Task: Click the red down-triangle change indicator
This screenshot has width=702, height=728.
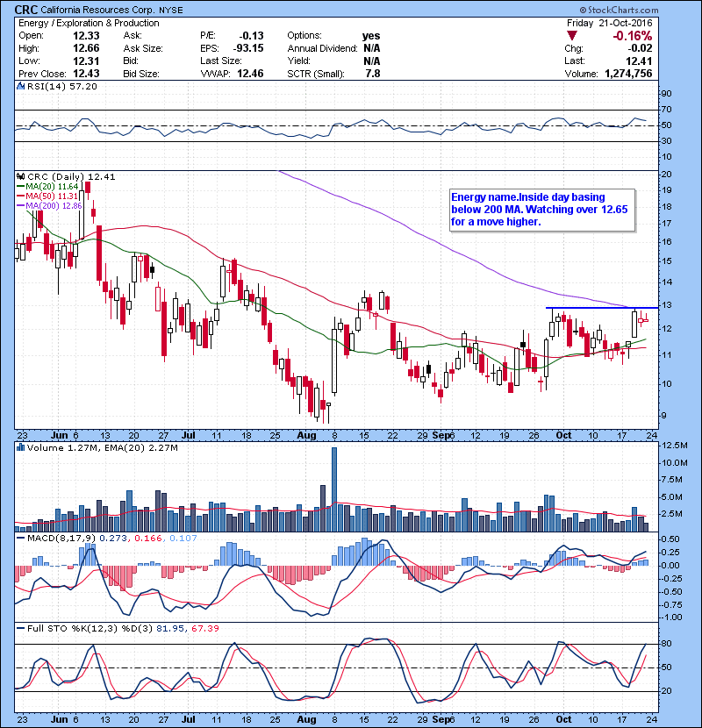Action: [x=572, y=35]
